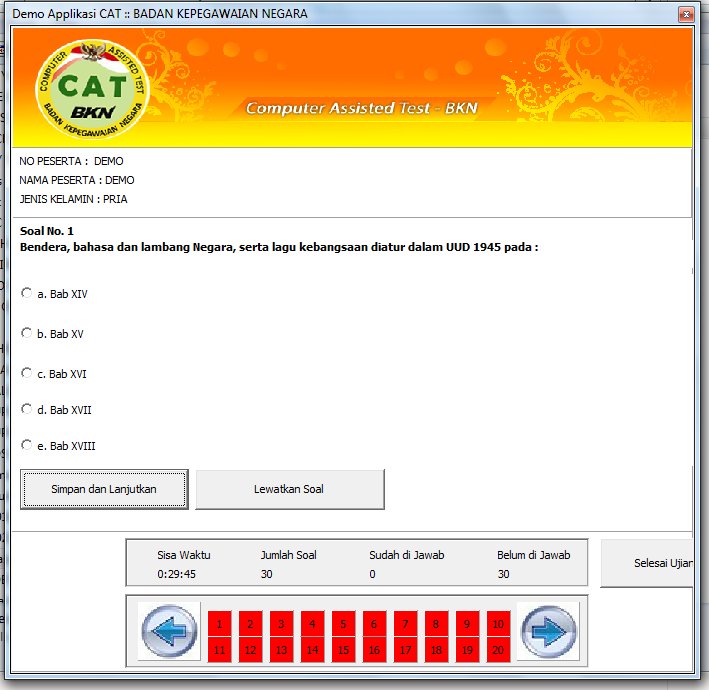Image resolution: width=709 pixels, height=690 pixels.
Task: Go to question 13 red box
Action: pyautogui.click(x=282, y=650)
